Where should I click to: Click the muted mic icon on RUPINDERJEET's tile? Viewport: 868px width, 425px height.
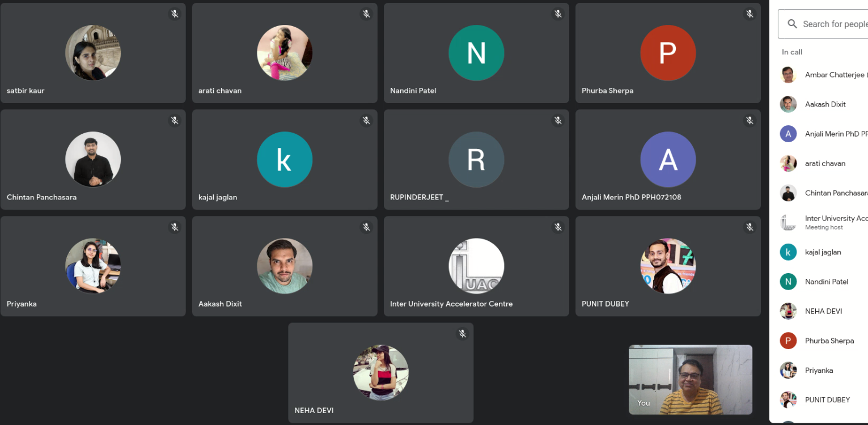pos(558,121)
